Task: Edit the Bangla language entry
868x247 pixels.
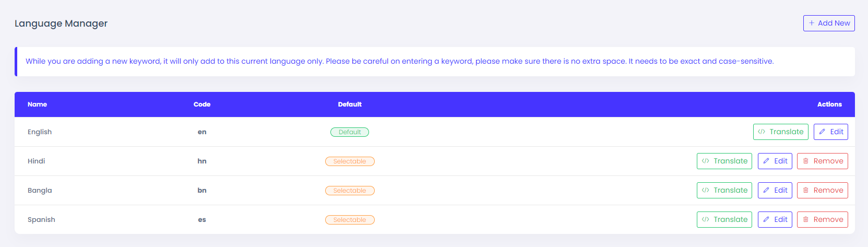Action: coord(775,190)
